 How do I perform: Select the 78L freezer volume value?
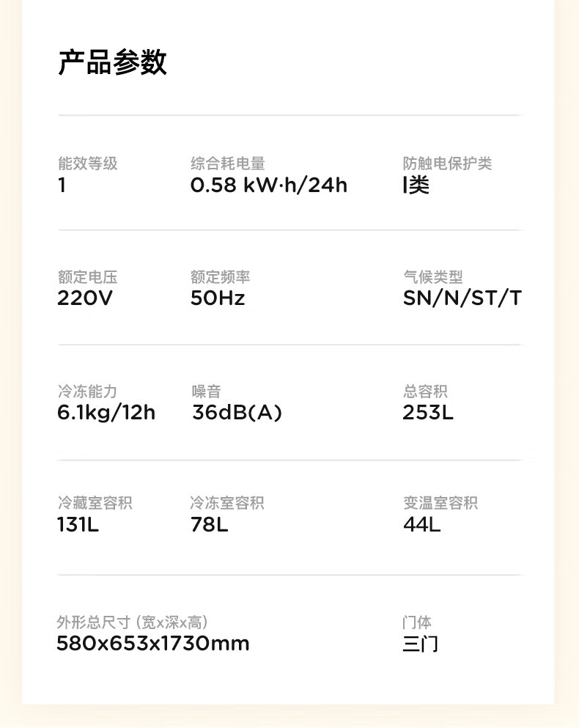209,525
